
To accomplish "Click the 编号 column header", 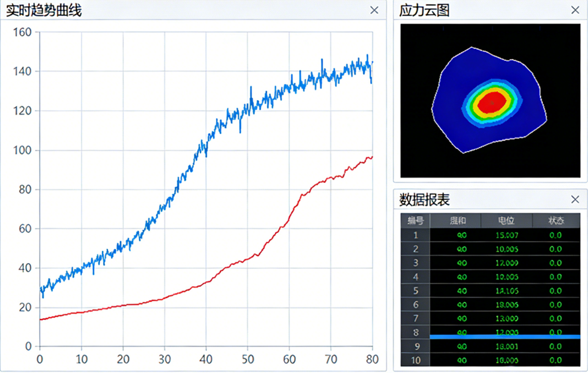I will click(415, 221).
